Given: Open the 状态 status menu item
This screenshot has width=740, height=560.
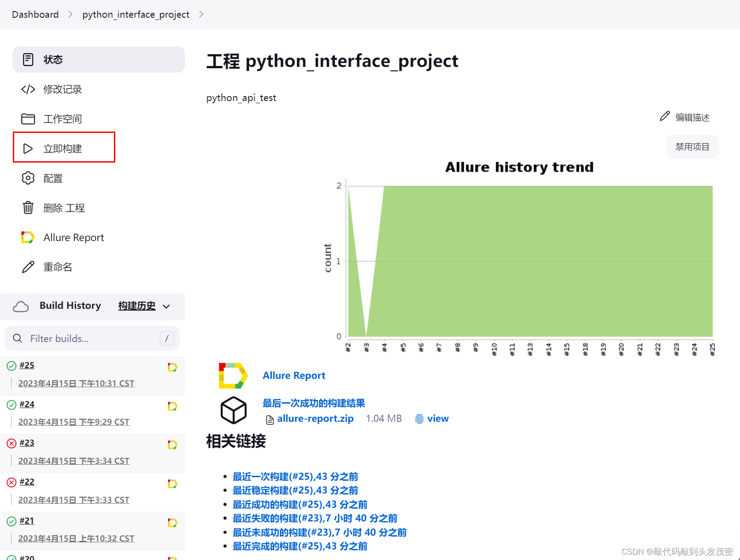Looking at the screenshot, I should coord(98,59).
